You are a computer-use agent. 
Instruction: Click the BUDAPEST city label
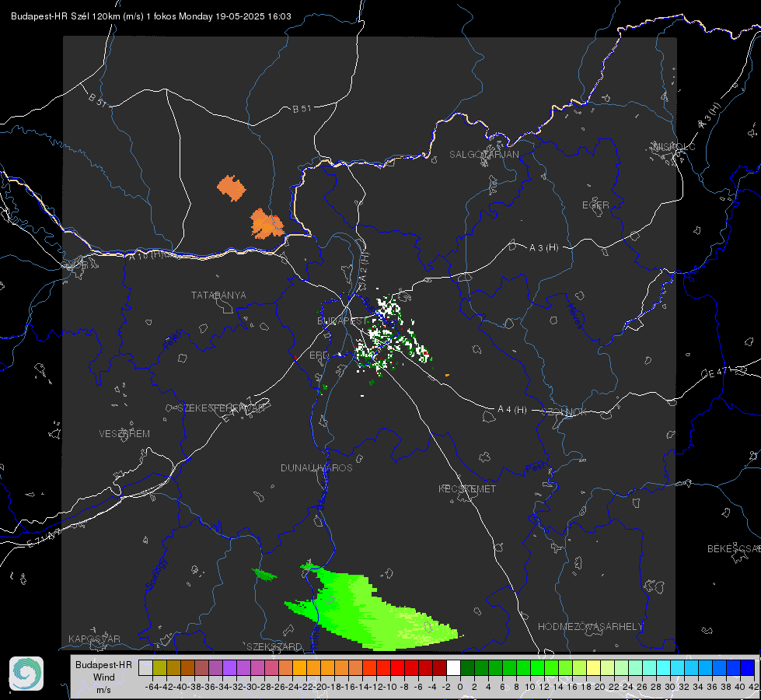(342, 321)
